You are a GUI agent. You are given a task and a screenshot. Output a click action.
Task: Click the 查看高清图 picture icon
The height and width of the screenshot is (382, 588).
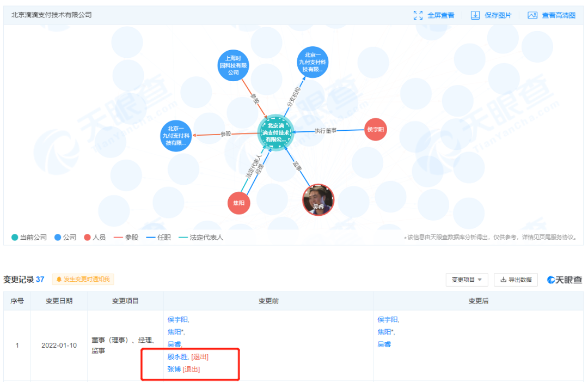pos(532,15)
